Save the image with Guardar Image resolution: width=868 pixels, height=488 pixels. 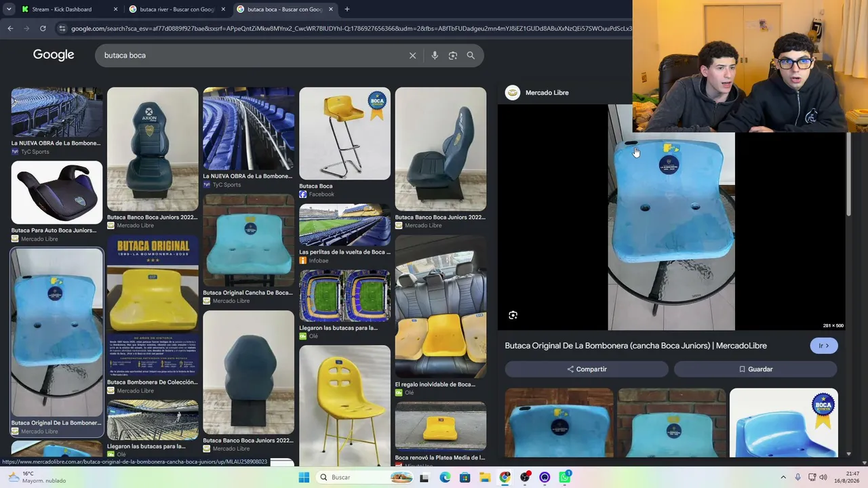[755, 369]
